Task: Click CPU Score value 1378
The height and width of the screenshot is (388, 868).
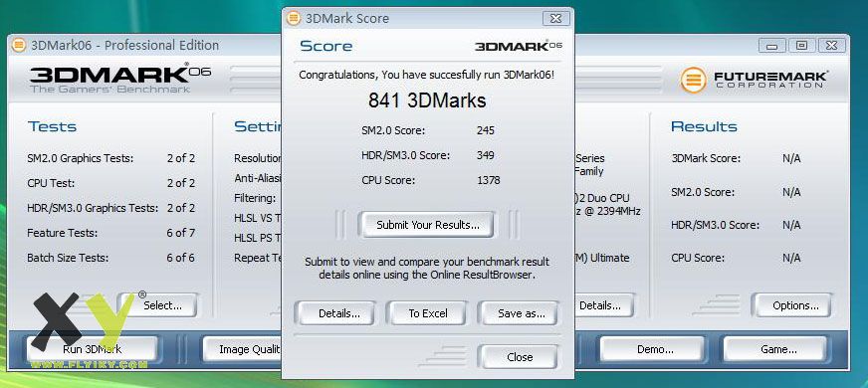Action: point(488,180)
